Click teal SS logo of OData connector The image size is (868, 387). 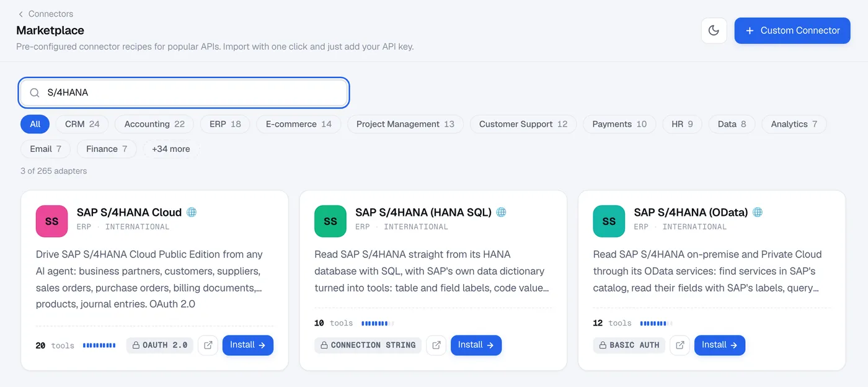[609, 221]
